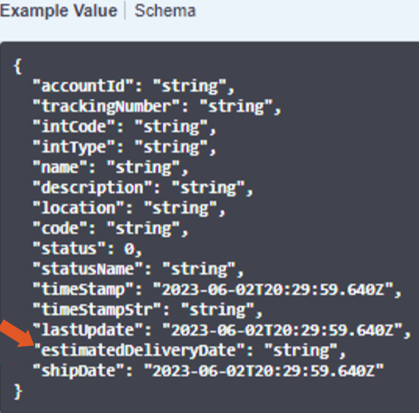Viewport: 419px width, 413px height.
Task: Click the name property key
Action: tap(60, 167)
